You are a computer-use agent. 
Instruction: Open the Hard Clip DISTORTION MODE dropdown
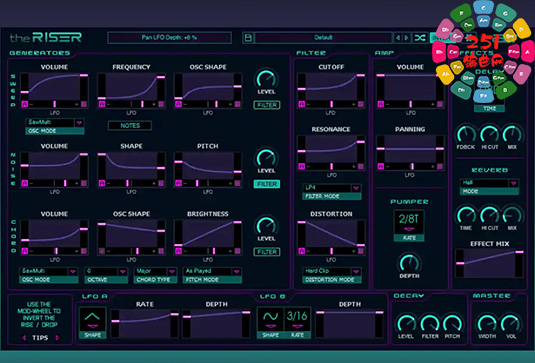pos(332,275)
